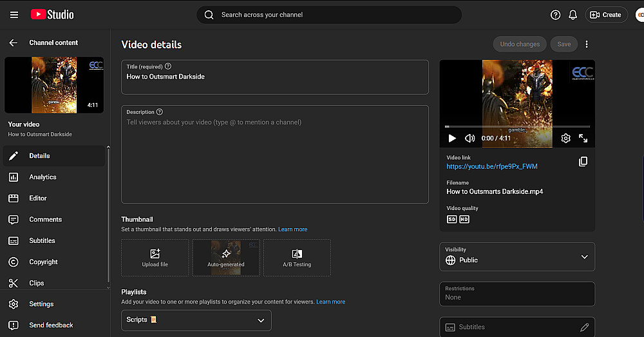The width and height of the screenshot is (644, 337).
Task: Play the video preview
Action: tap(452, 138)
